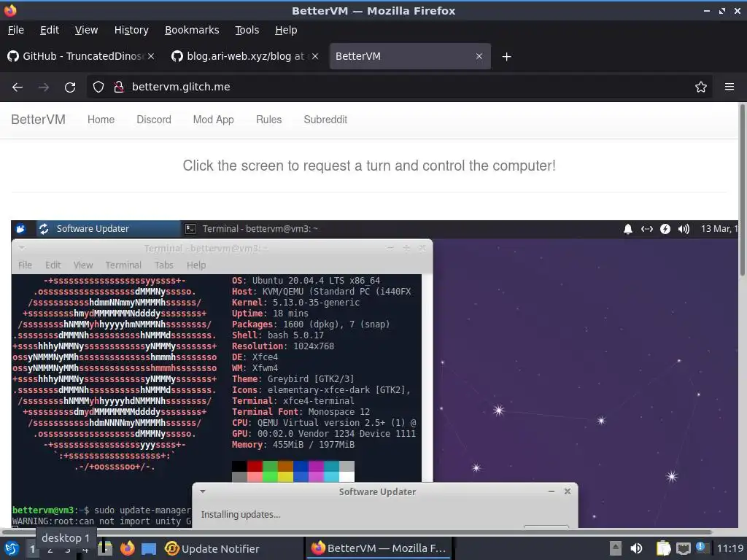Switch to workspace 1 in pager
The image size is (747, 560).
tap(32, 549)
